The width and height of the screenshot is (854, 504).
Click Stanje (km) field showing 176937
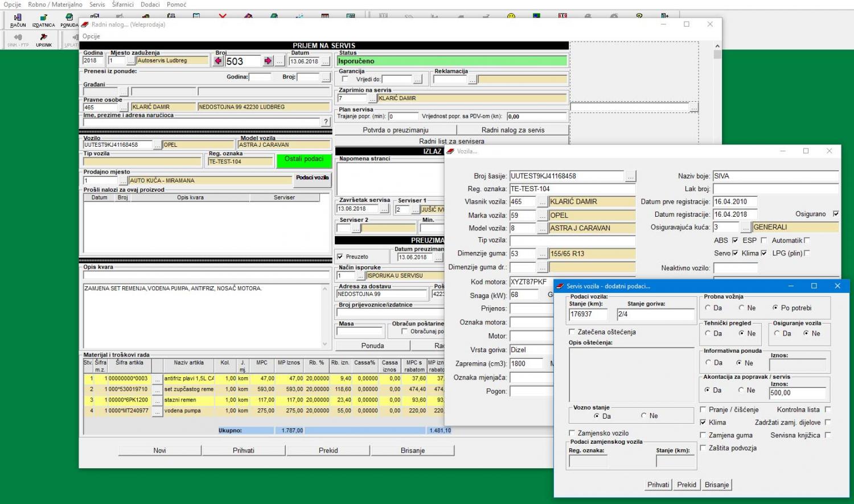point(588,314)
